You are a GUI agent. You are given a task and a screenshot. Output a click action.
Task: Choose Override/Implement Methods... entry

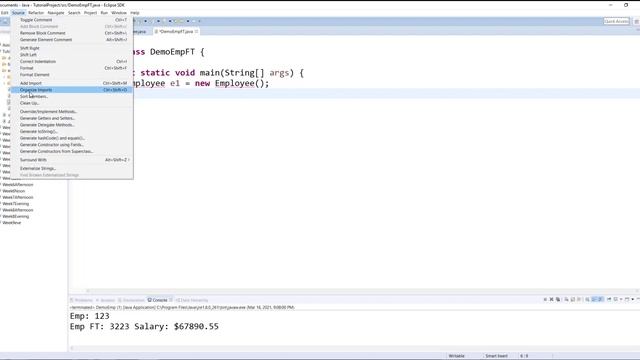click(71, 111)
